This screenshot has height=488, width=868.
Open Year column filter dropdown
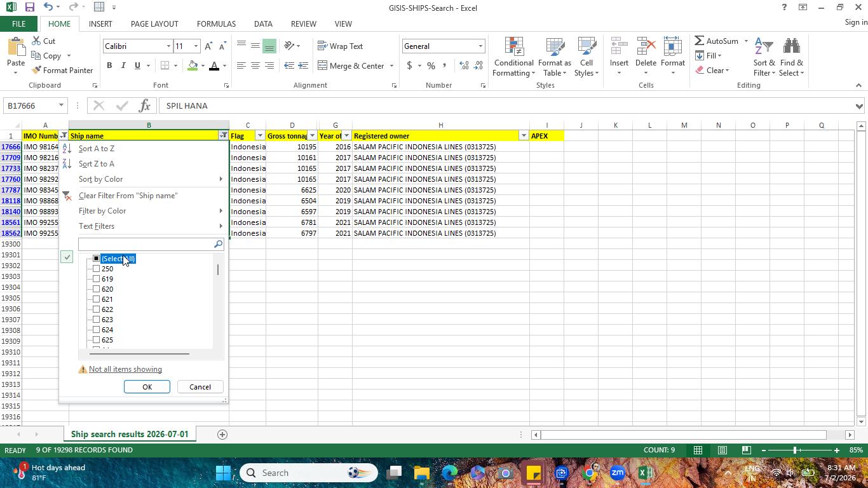[346, 135]
